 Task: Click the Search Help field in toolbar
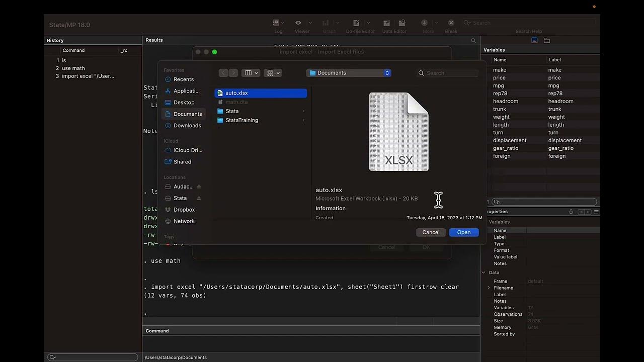(x=528, y=23)
